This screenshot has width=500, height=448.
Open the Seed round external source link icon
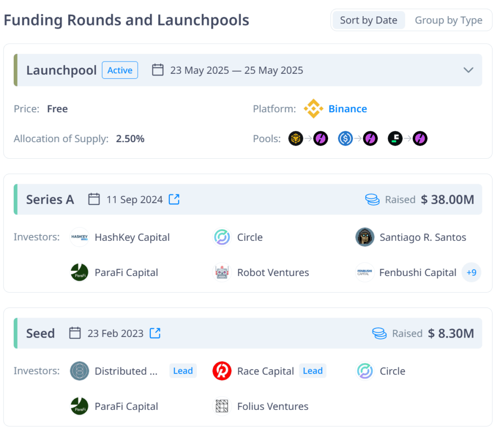pos(155,333)
